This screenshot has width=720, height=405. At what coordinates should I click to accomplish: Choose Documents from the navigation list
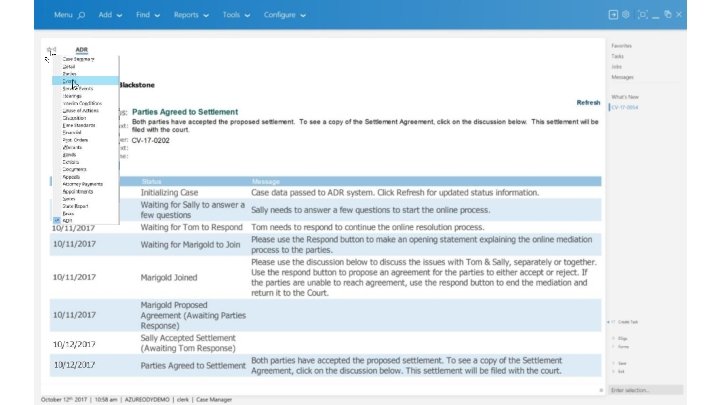coord(74,169)
